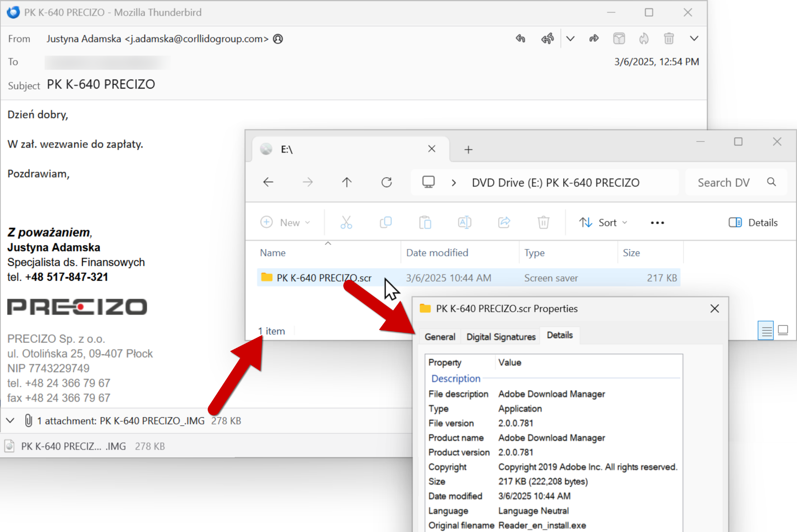Collapse the attachment list chevron
The image size is (797, 532).
pyautogui.click(x=10, y=421)
